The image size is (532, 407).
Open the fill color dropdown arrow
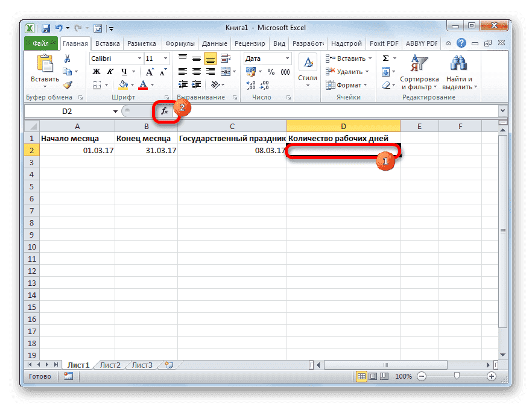tap(132, 84)
